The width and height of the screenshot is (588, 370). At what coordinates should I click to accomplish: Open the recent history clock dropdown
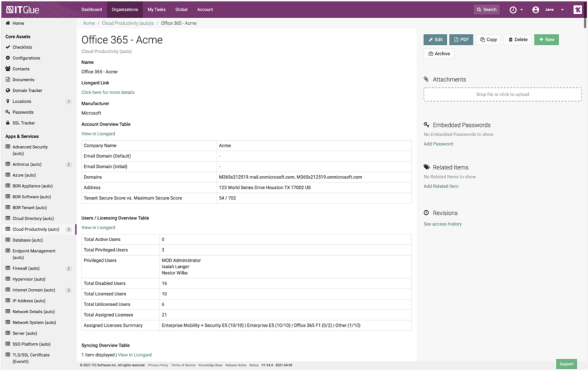pyautogui.click(x=516, y=10)
